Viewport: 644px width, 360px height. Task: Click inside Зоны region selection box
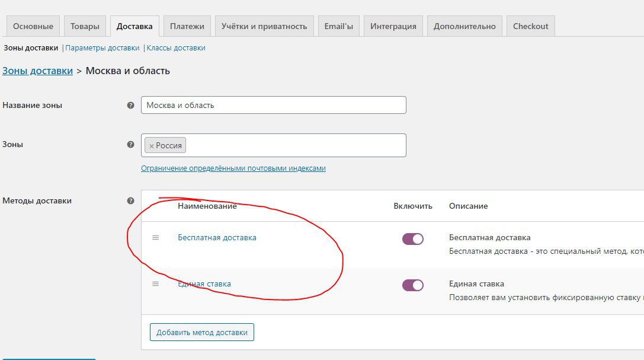tap(296, 145)
